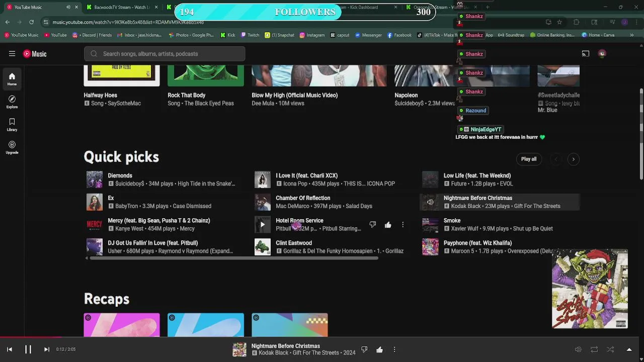The height and width of the screenshot is (362, 644).
Task: Close the YouTube Music browser tab
Action: pyautogui.click(x=76, y=7)
